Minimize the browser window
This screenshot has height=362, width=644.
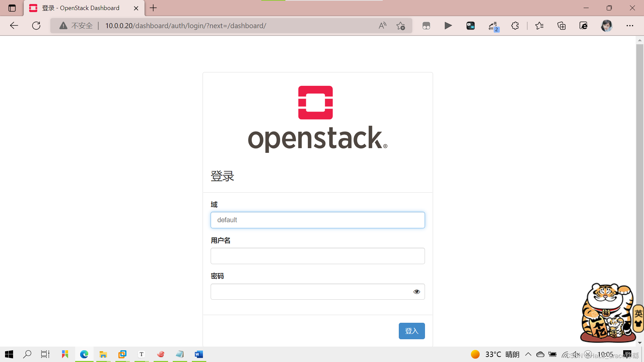tap(586, 8)
